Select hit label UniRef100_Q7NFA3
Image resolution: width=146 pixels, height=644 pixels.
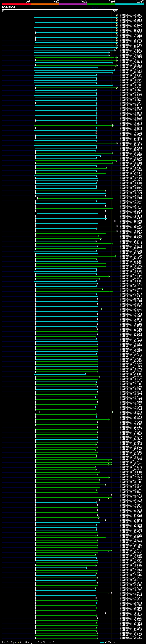131,261
